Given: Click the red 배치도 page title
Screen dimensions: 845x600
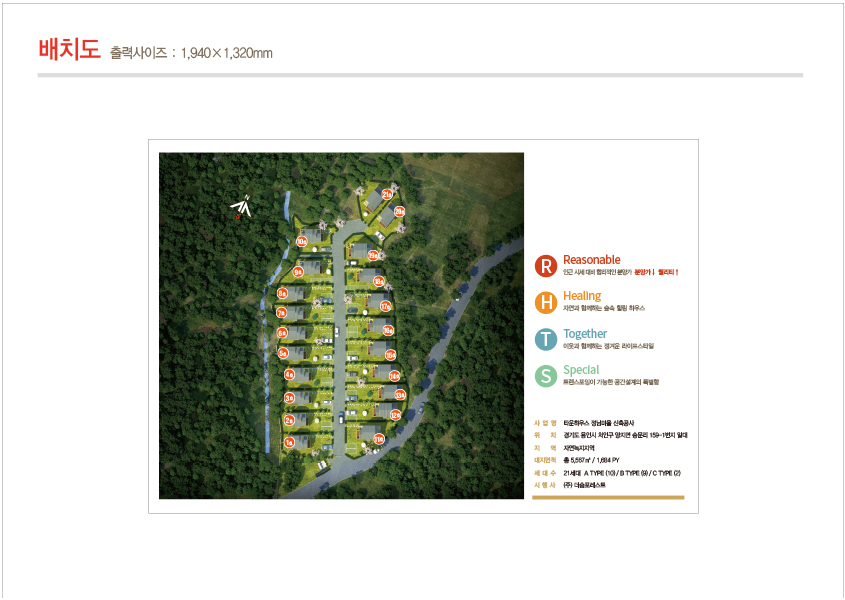Looking at the screenshot, I should 69,49.
